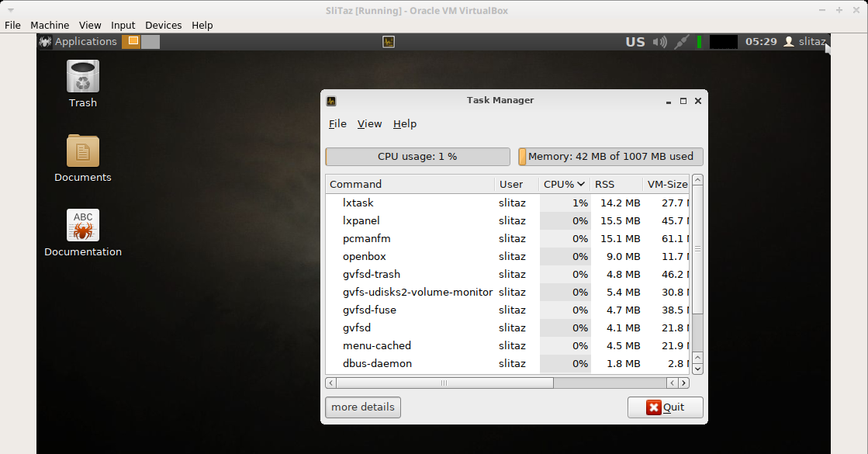This screenshot has height=454, width=868.
Task: Select the pcmanfm process row
Action: (507, 238)
